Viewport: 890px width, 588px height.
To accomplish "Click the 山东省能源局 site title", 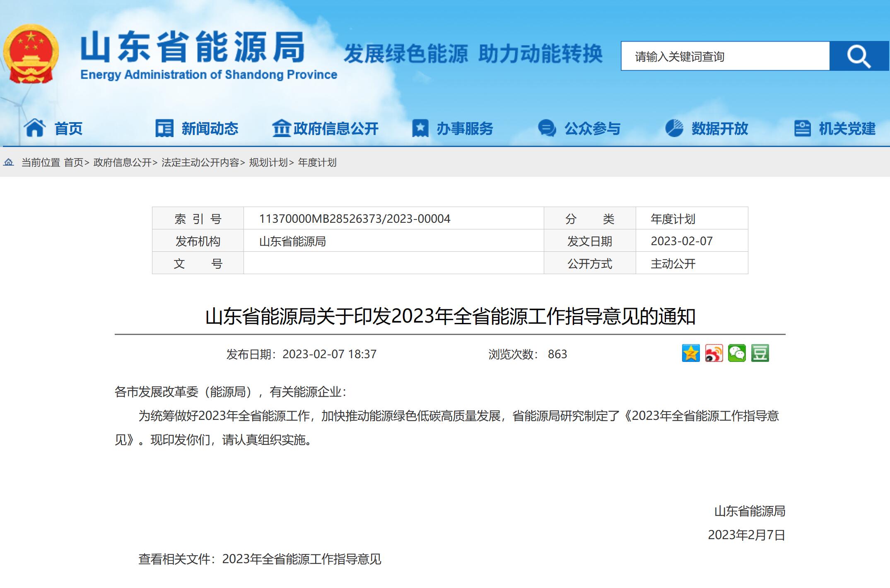I will coord(193,47).
